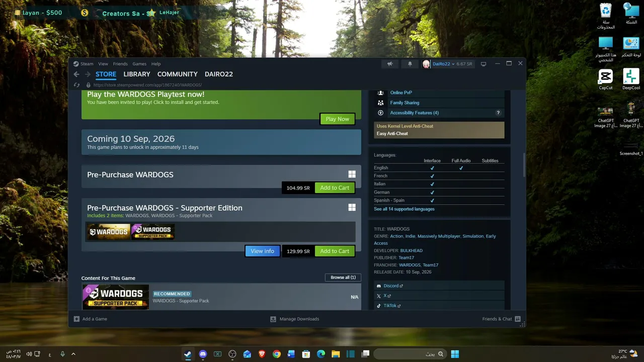Screen dimensions: 644x362
Task: Open the Steam menu
Action: coord(87,64)
